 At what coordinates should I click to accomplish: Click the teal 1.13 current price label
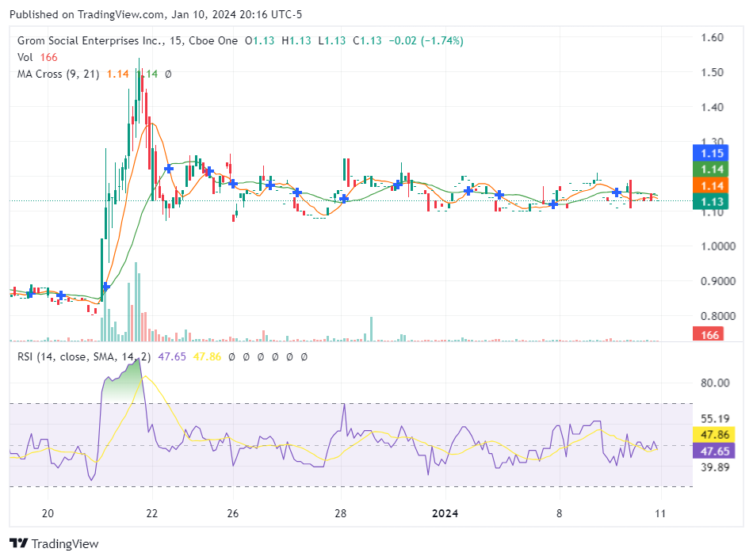point(710,202)
